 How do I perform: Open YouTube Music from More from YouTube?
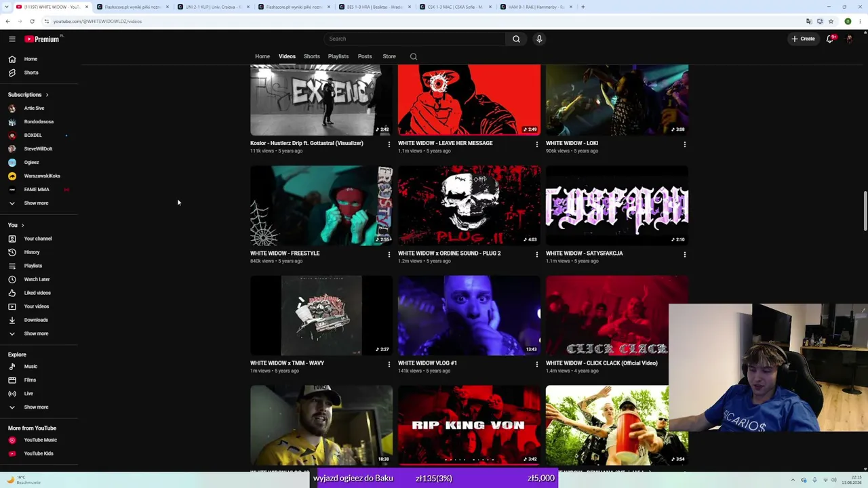click(x=40, y=440)
